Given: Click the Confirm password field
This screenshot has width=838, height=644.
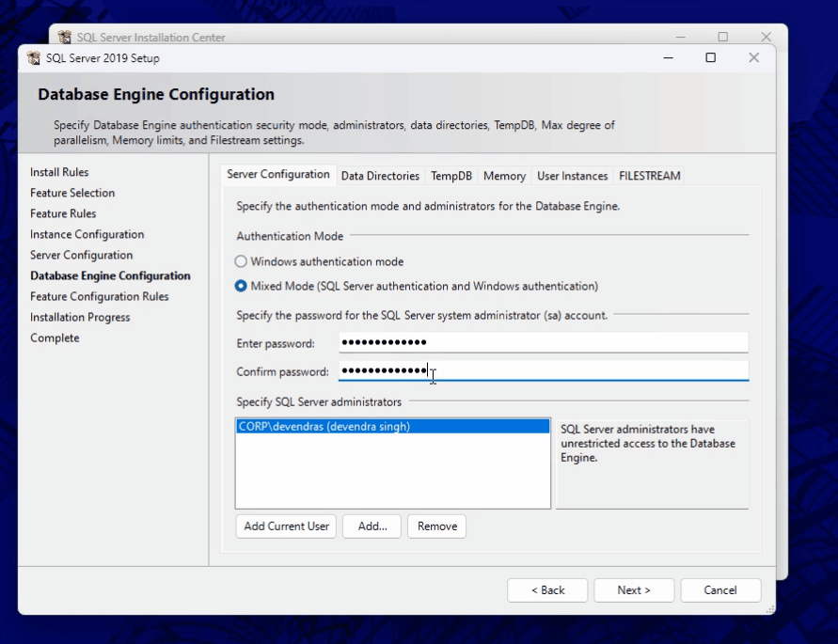Looking at the screenshot, I should (543, 371).
